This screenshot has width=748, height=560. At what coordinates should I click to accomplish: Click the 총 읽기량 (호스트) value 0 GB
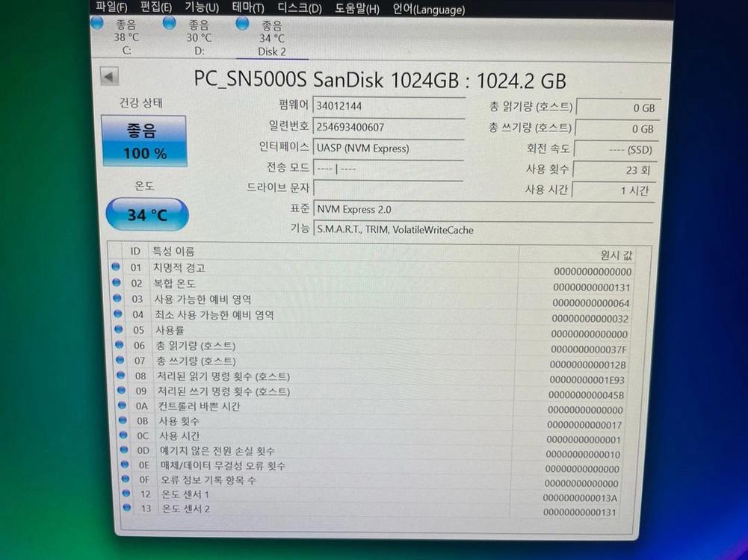(618, 108)
